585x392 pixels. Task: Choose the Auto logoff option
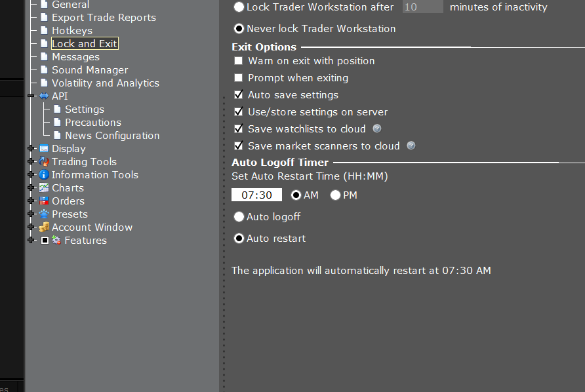pos(239,217)
